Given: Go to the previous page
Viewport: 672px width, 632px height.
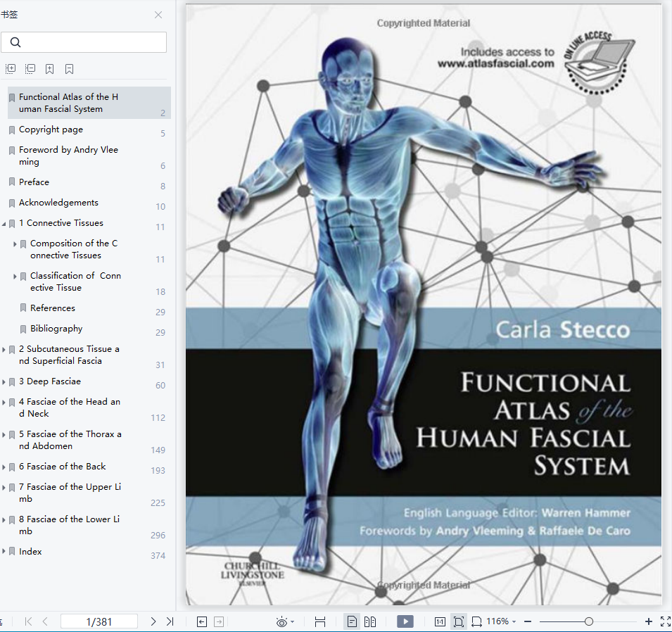Looking at the screenshot, I should 45,621.
